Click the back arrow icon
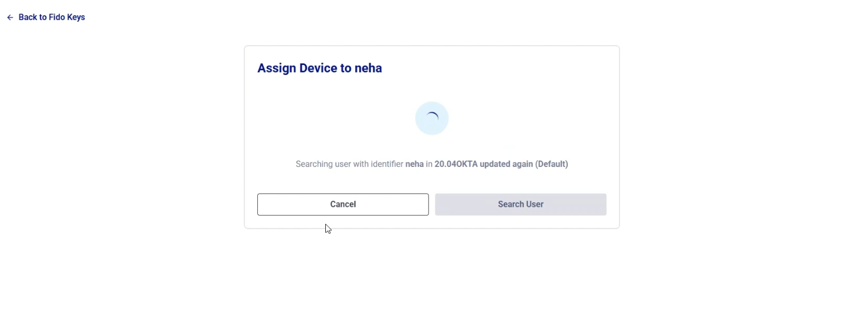The width and height of the screenshot is (868, 327). tap(10, 18)
